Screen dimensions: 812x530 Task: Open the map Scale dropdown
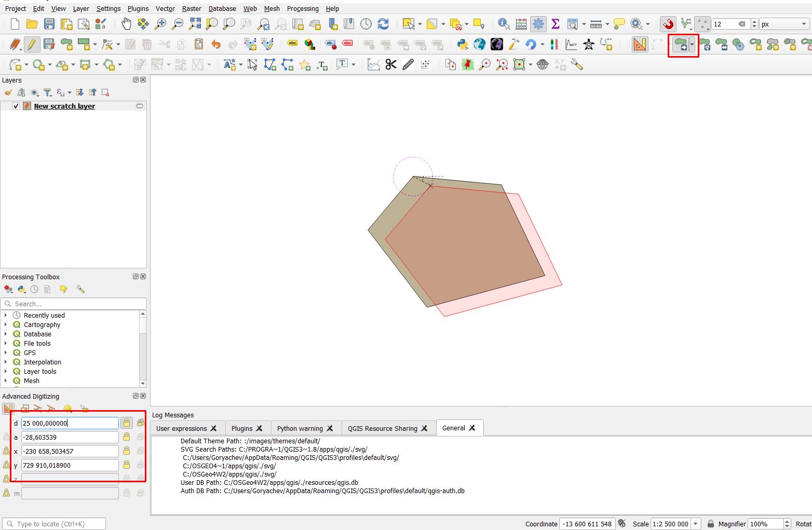coord(696,524)
